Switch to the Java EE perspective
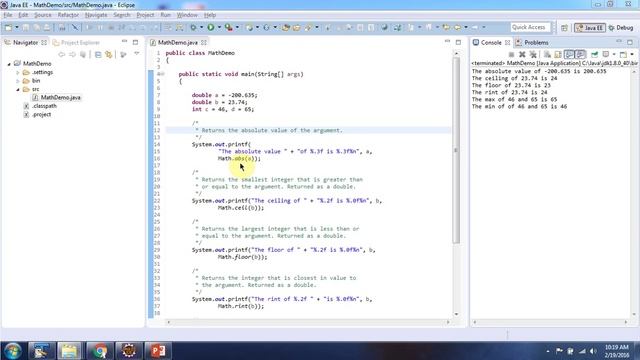Viewport: 640px width, 360px height. [590, 28]
